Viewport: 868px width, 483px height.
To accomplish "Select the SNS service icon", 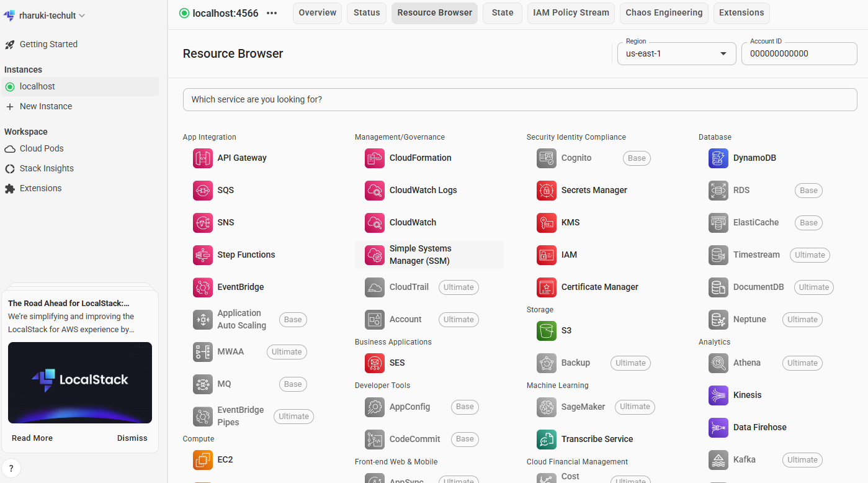I will pyautogui.click(x=203, y=223).
